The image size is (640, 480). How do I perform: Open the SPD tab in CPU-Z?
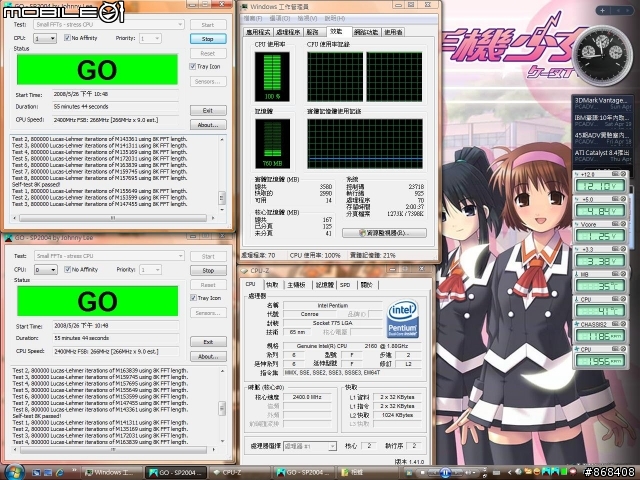(x=345, y=285)
